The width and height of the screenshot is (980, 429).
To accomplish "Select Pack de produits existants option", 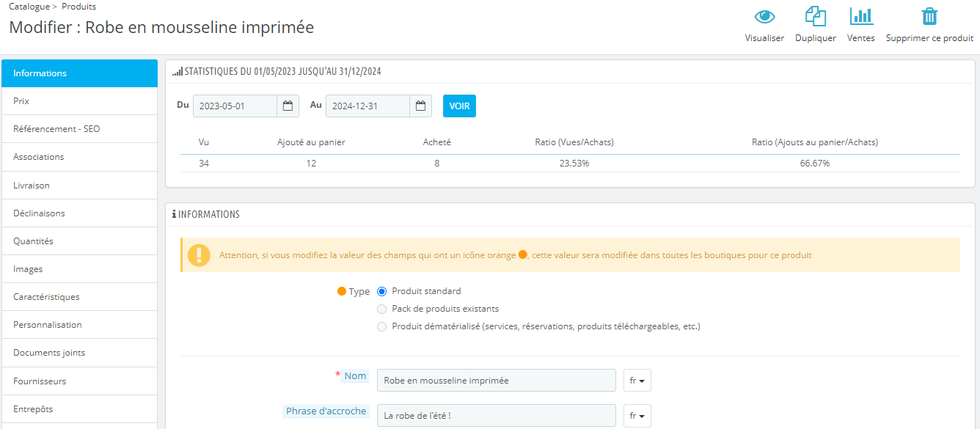I will point(381,309).
